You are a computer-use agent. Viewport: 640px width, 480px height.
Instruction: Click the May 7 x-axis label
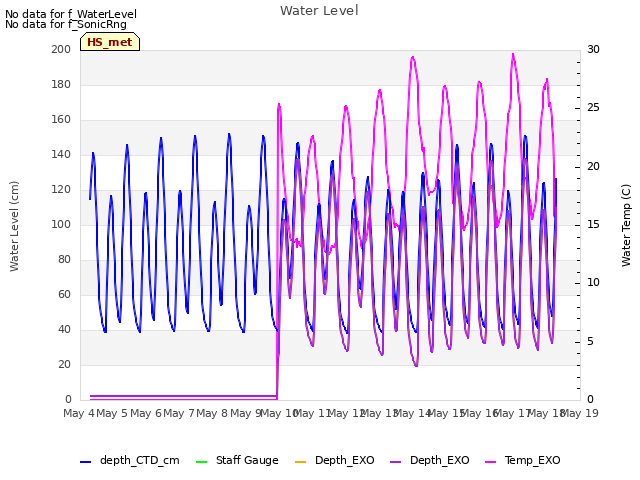(179, 413)
